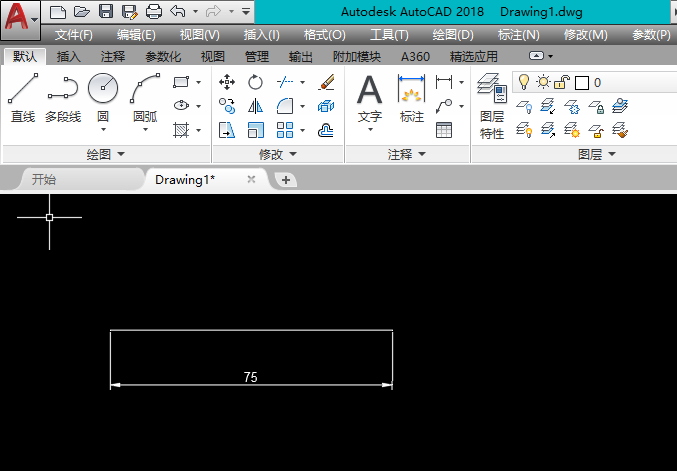
Task: Open the Redo history dropdown arrow
Action: tap(231, 12)
